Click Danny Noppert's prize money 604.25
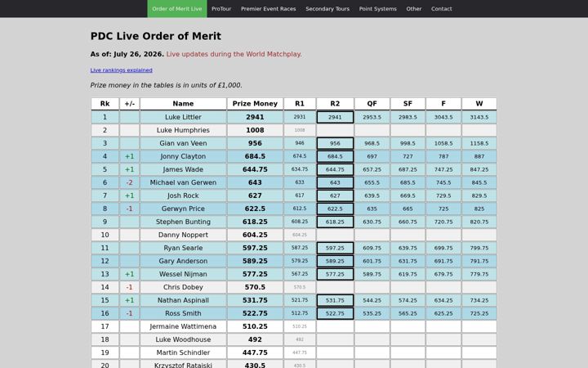 click(255, 235)
